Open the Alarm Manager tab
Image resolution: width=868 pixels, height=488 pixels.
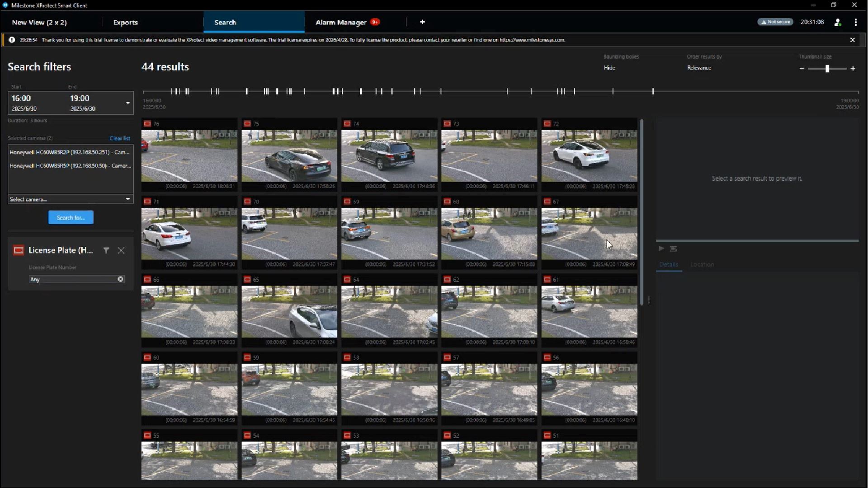tap(341, 22)
